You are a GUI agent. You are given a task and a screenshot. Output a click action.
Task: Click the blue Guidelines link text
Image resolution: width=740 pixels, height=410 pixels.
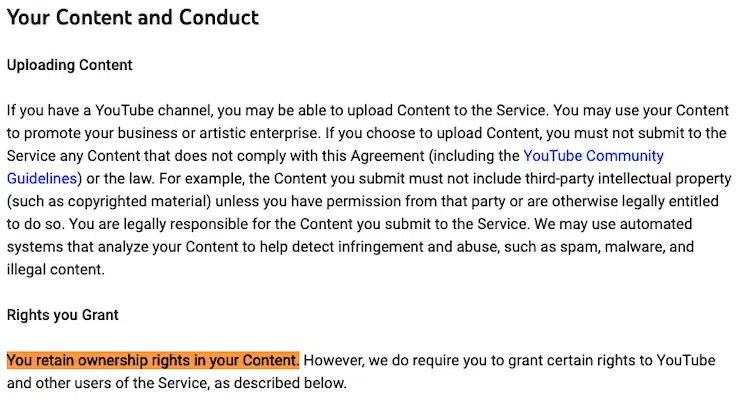(42, 179)
